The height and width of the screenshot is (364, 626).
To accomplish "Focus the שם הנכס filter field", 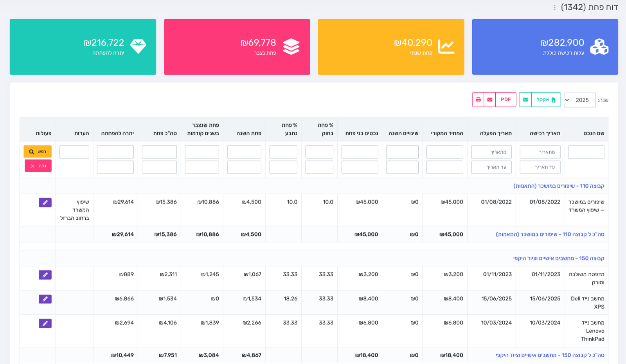I will [586, 152].
